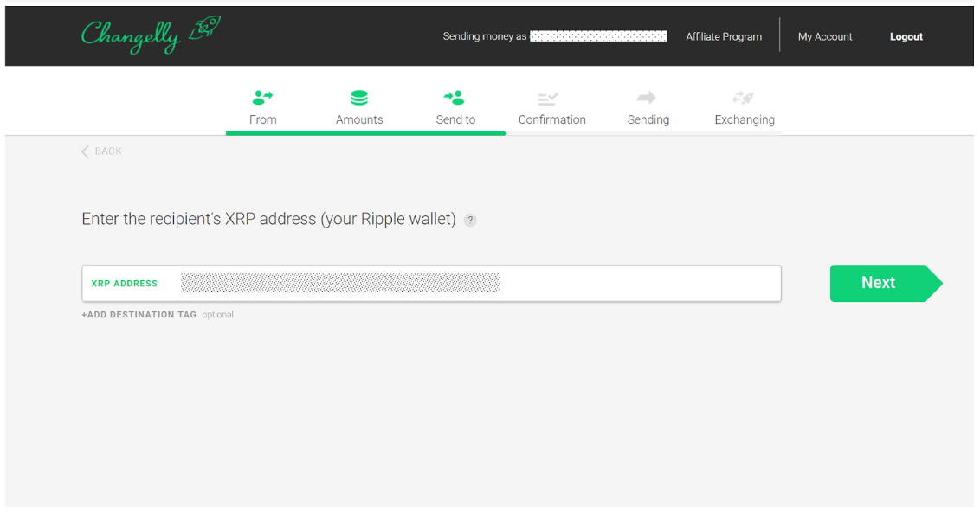Focus the XRP address input field

pyautogui.click(x=431, y=284)
